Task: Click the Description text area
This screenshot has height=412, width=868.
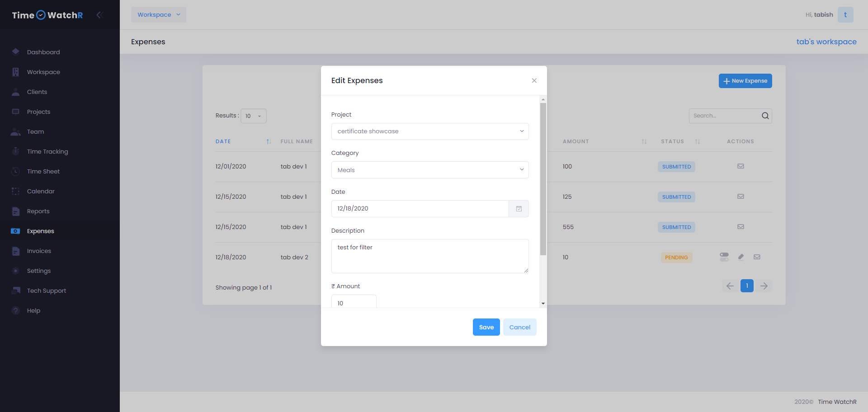Action: (430, 256)
